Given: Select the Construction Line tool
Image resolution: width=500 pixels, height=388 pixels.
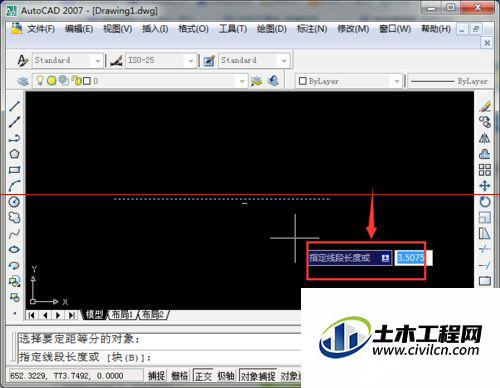Looking at the screenshot, I should click(x=14, y=122).
